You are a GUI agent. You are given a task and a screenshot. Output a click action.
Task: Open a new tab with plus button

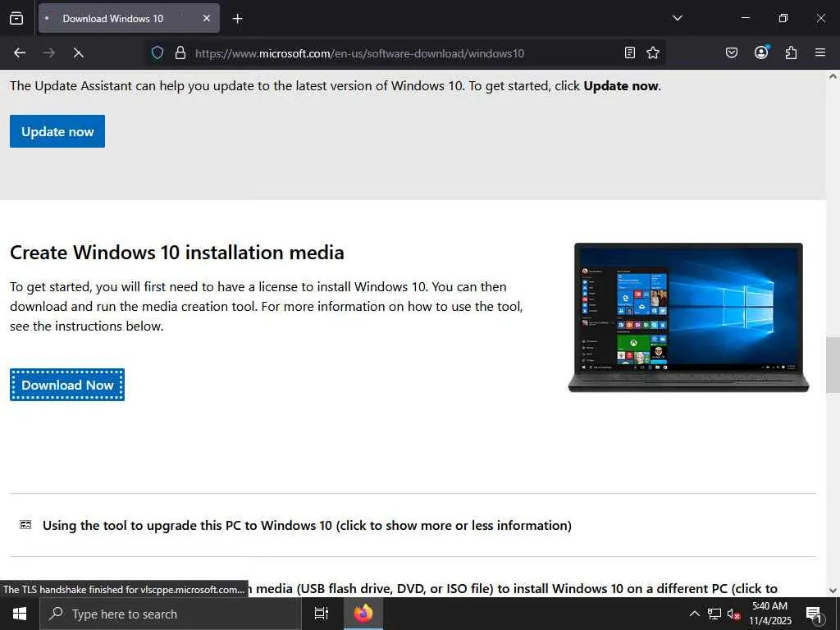pyautogui.click(x=237, y=19)
